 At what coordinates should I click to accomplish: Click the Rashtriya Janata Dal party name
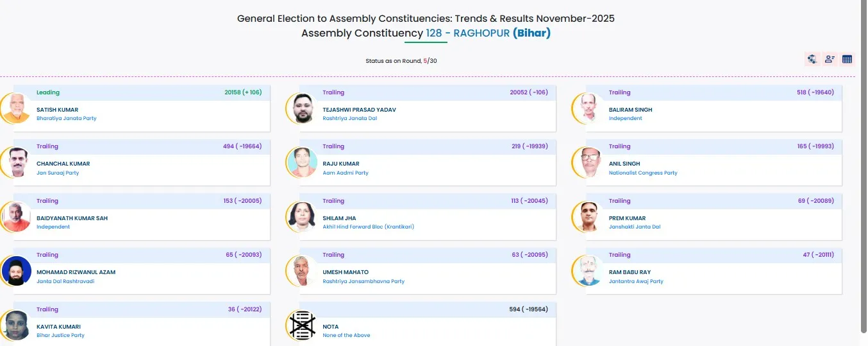350,119
